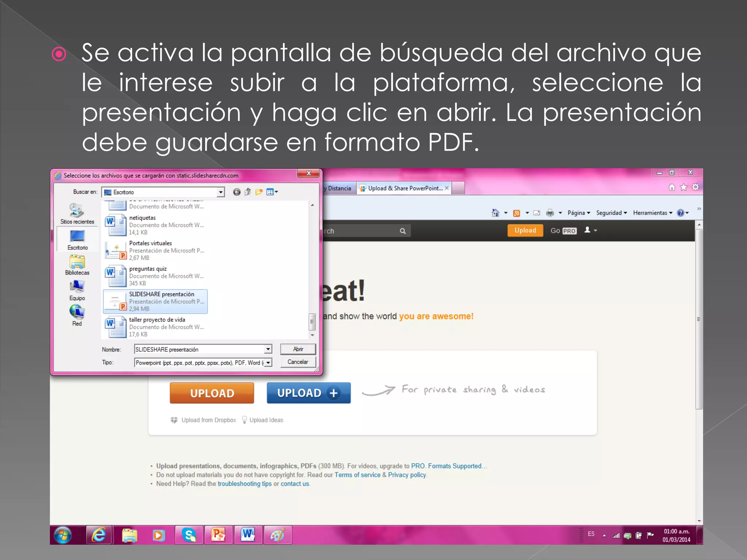This screenshot has width=747, height=560.
Task: Click the blue UPLOAD + button
Action: click(309, 393)
